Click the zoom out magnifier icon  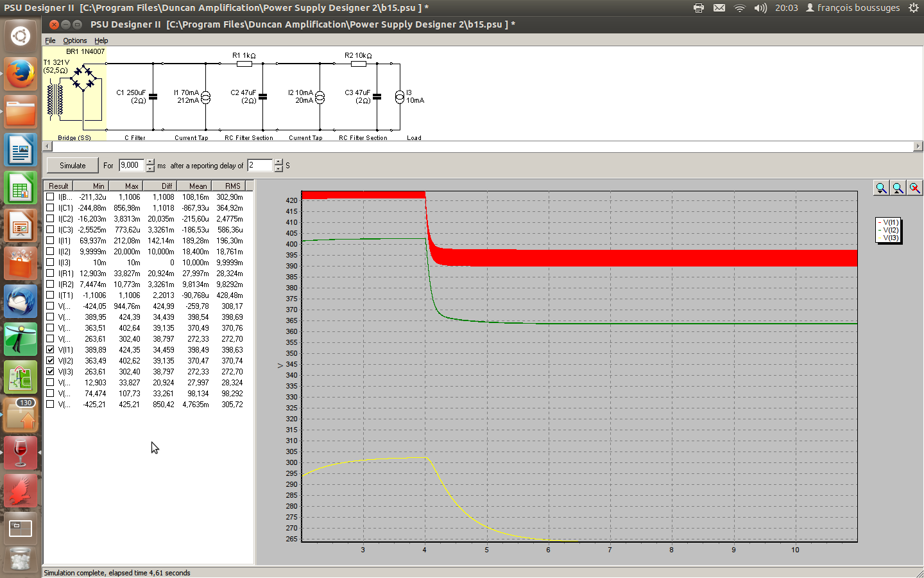coord(898,188)
